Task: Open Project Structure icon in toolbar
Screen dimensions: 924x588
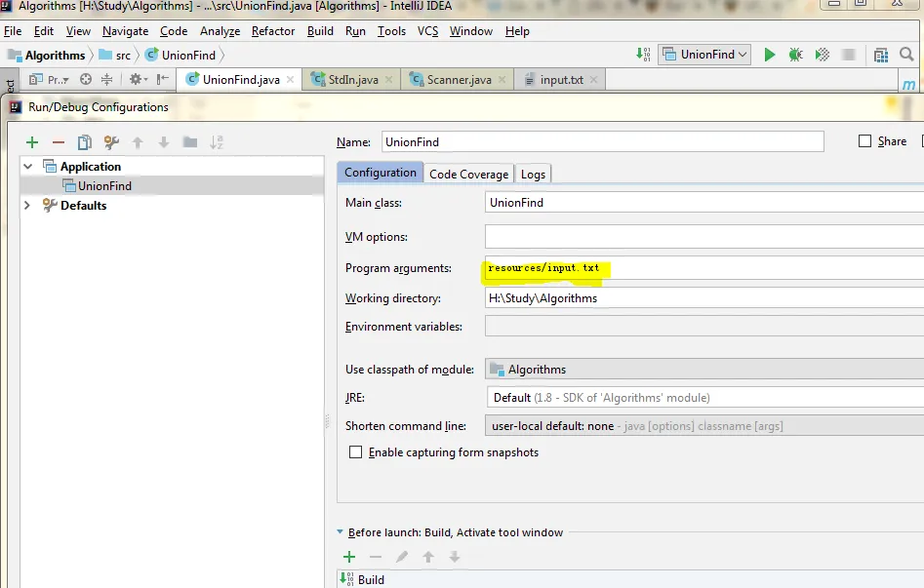Action: click(881, 55)
